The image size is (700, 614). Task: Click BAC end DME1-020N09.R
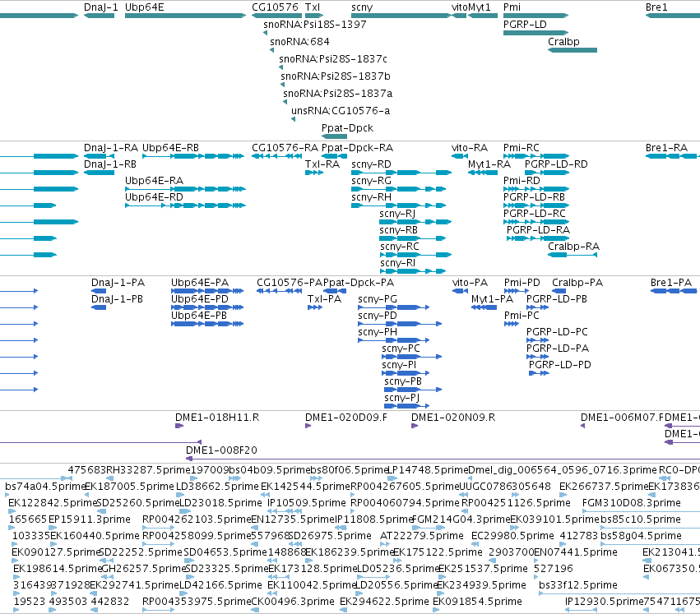coord(453,418)
